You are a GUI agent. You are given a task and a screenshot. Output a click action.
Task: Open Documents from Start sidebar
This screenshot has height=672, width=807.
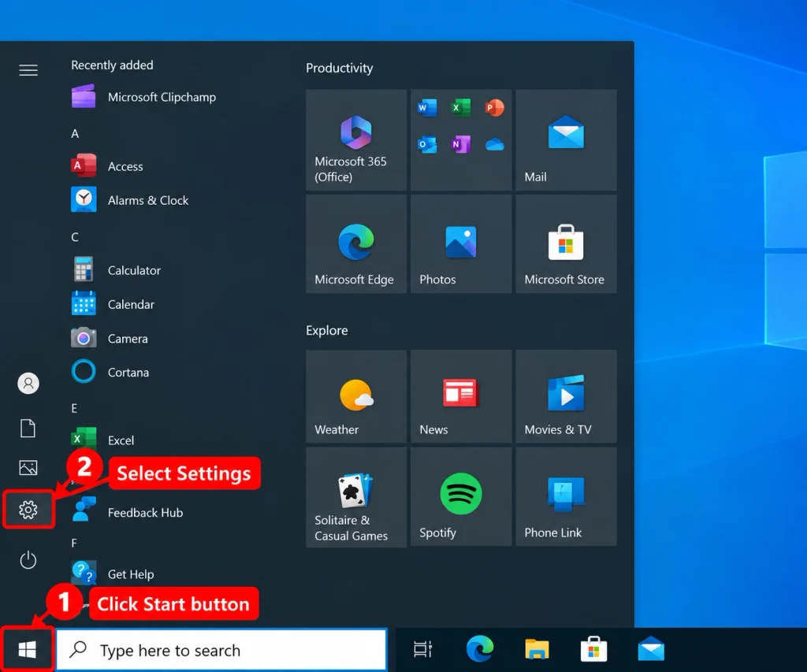tap(28, 428)
